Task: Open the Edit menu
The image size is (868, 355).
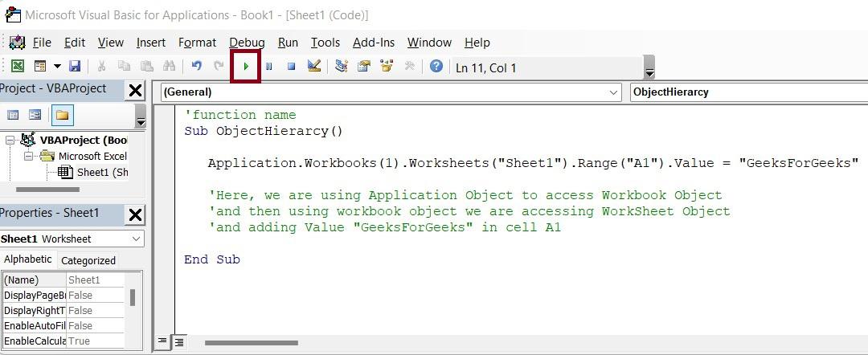Action: click(x=75, y=43)
